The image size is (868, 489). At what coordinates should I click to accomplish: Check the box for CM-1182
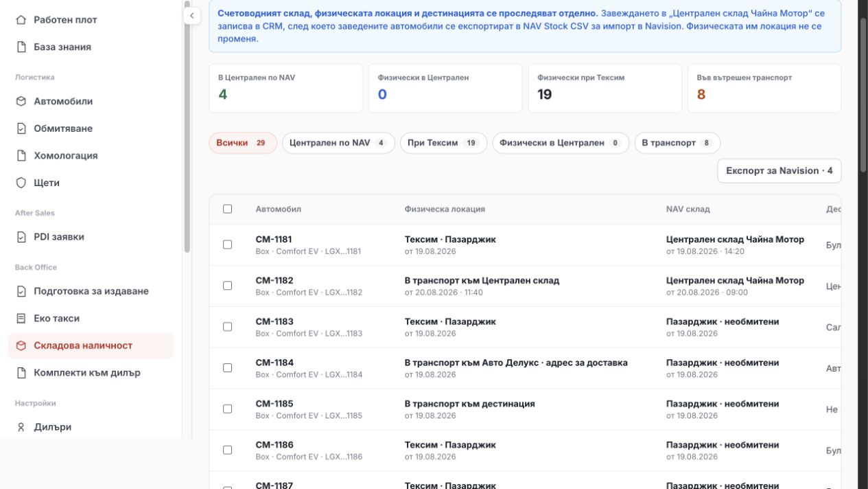click(x=228, y=286)
